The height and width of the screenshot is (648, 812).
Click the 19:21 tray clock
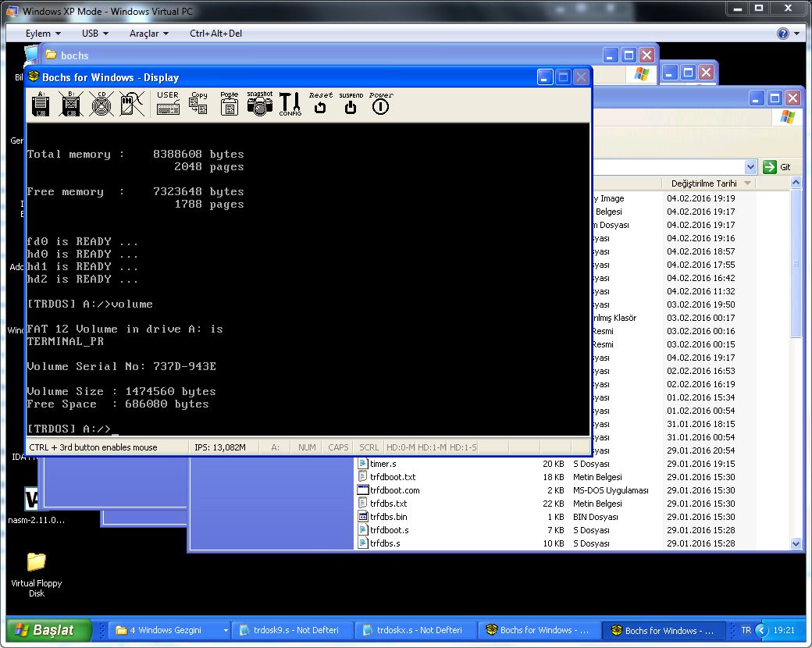point(784,630)
